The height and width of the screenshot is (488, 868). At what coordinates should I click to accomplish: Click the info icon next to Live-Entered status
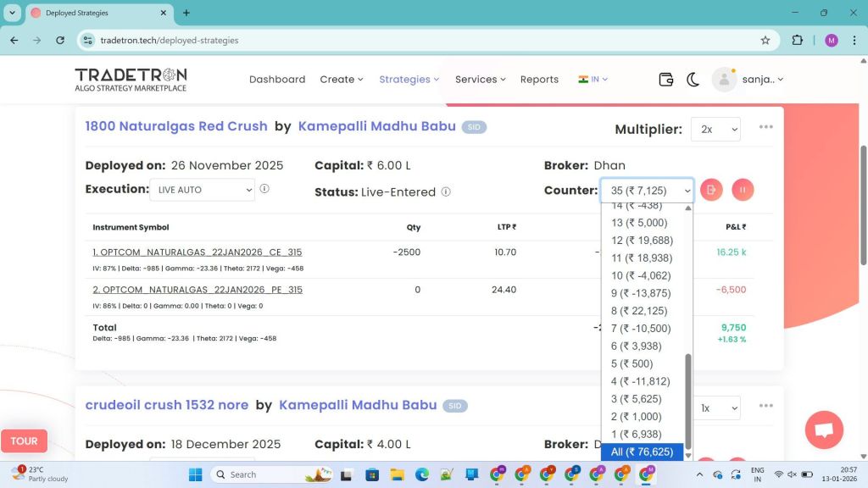tap(446, 192)
